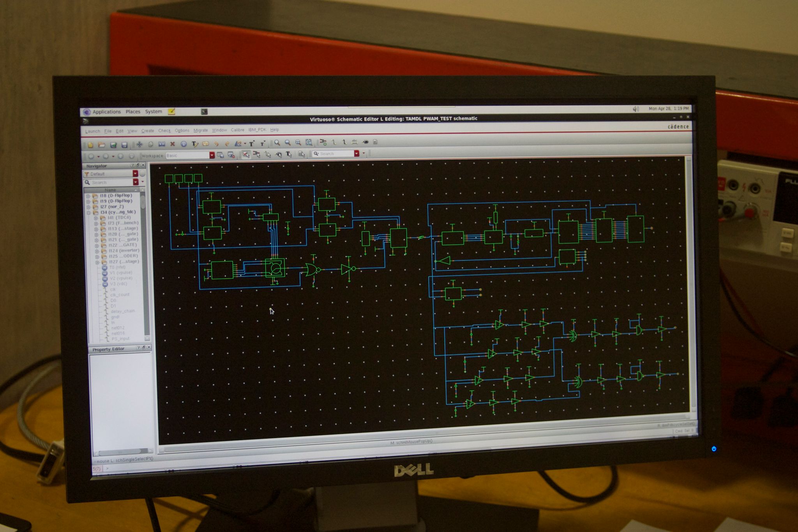The height and width of the screenshot is (532, 798).
Task: Toggle the wire selection filter icon
Action: tap(267, 154)
